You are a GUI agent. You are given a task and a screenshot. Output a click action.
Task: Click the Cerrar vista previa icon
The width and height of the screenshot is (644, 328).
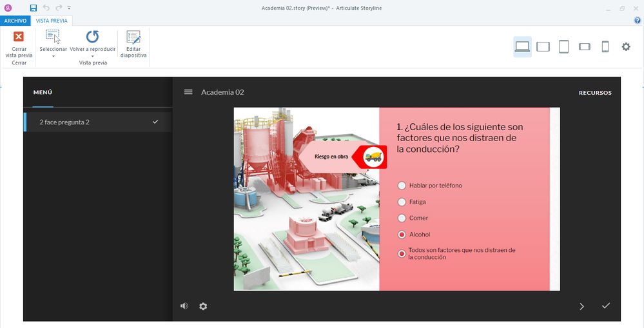coord(19,37)
